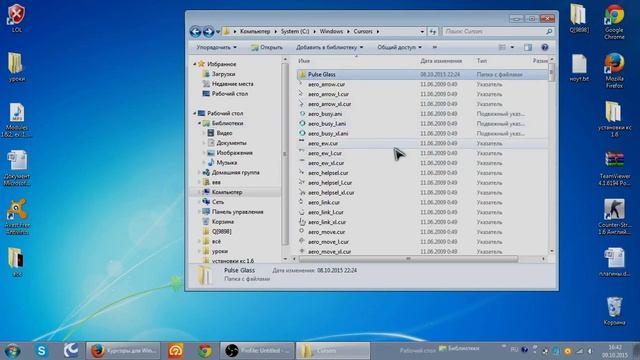Click Windows segment in the address bar

pyautogui.click(x=331, y=31)
